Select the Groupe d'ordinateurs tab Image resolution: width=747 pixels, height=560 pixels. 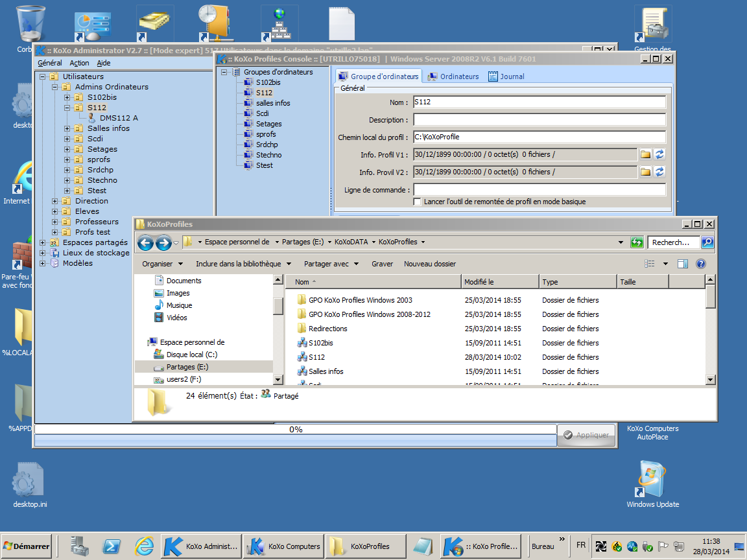coord(379,76)
